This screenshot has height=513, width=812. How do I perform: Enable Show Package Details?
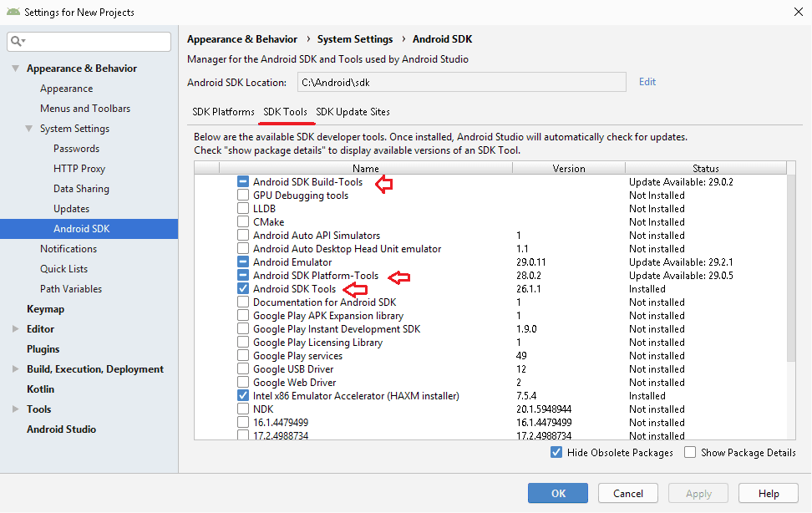pyautogui.click(x=689, y=452)
